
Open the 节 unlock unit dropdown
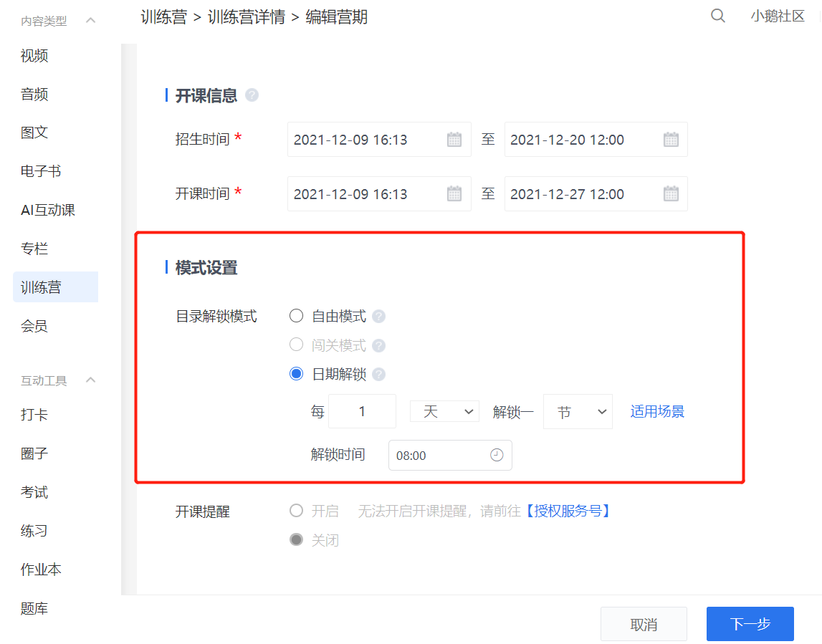click(578, 411)
